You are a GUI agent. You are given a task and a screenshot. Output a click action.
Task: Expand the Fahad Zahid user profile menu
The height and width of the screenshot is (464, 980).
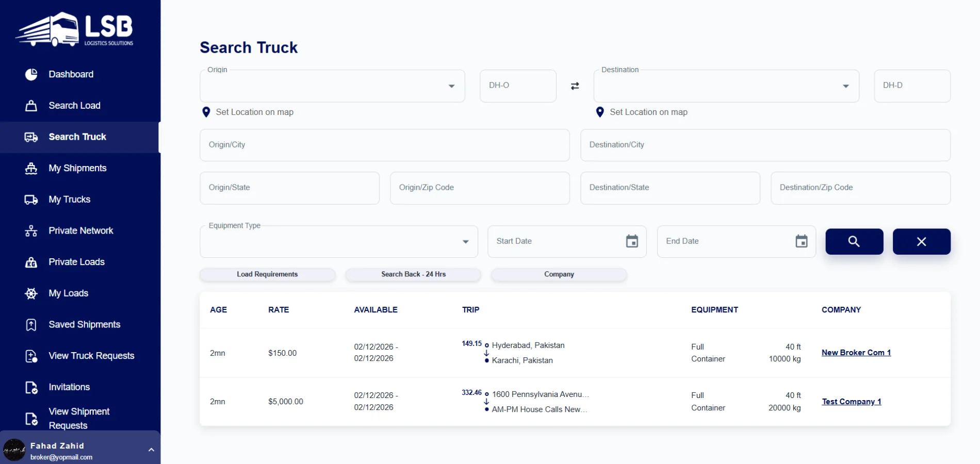151,450
